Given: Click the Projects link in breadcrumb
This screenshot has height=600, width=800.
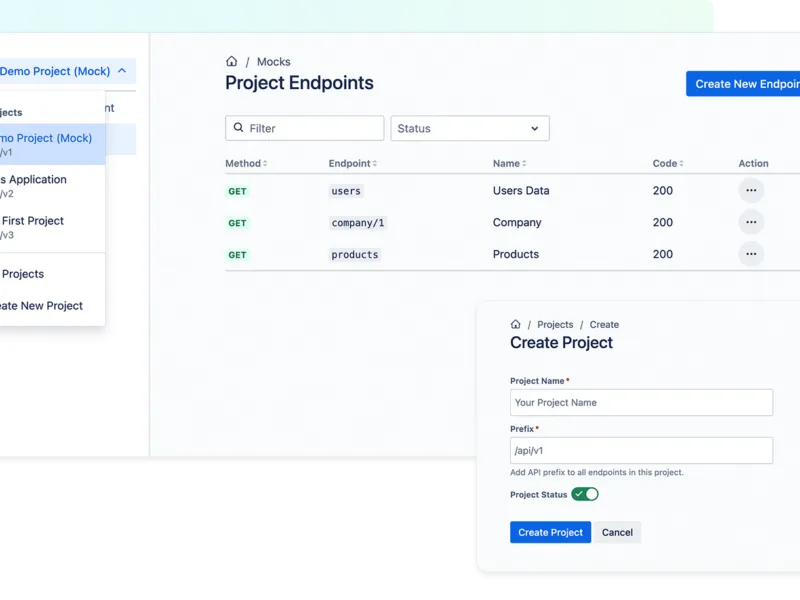Looking at the screenshot, I should pyautogui.click(x=555, y=325).
